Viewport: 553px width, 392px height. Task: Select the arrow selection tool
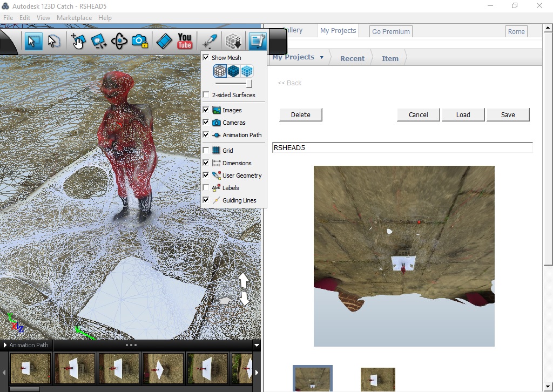coord(33,41)
